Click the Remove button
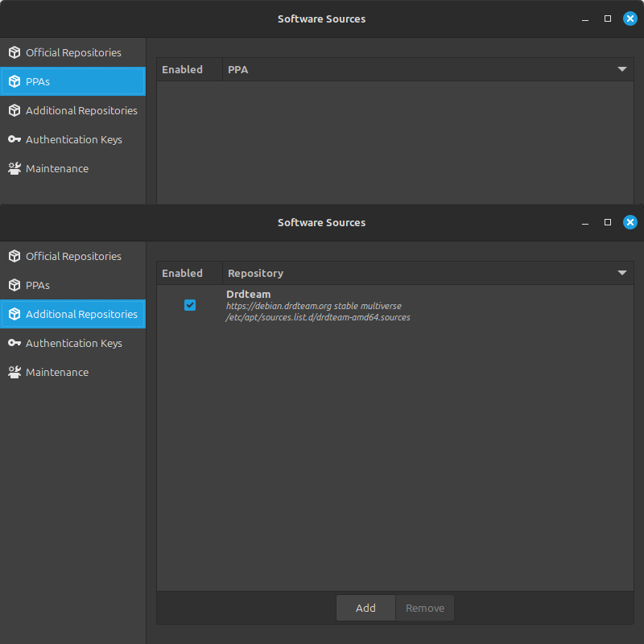 coord(425,608)
